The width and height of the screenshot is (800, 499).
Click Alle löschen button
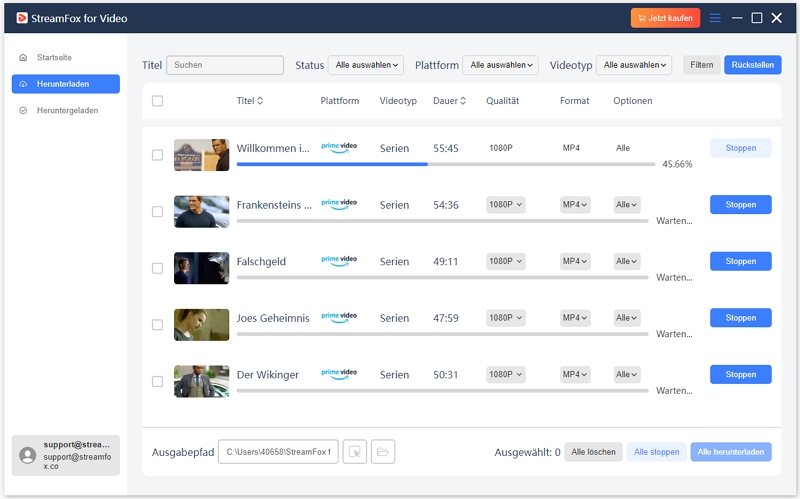click(x=593, y=452)
